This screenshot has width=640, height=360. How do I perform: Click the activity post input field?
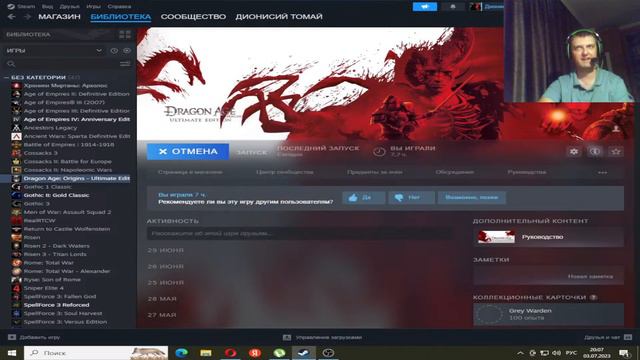(x=300, y=233)
